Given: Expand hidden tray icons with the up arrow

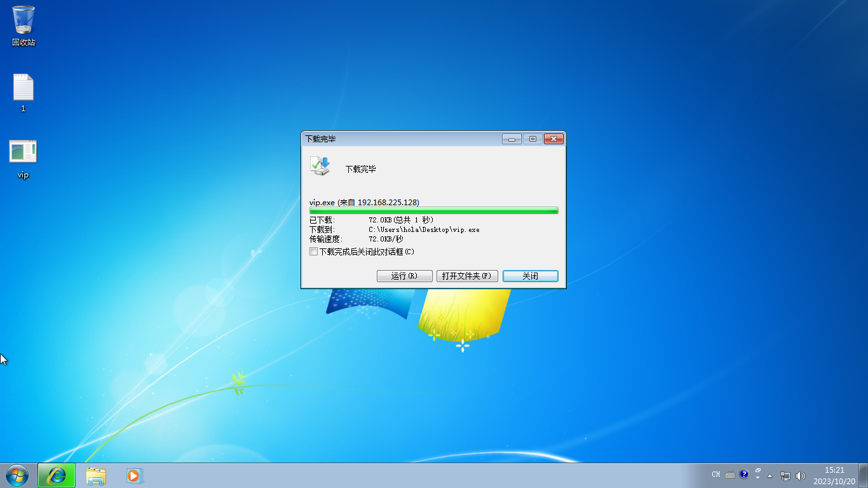Looking at the screenshot, I should (770, 475).
